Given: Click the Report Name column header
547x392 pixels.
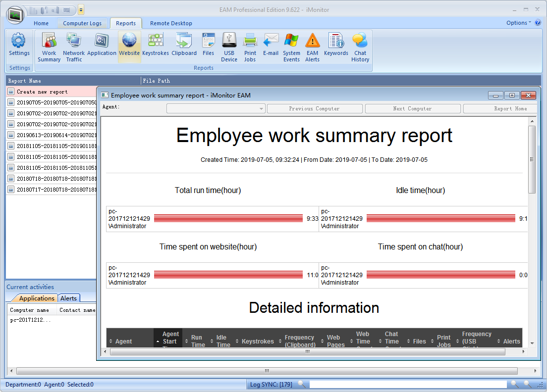Looking at the screenshot, I should 74,81.
